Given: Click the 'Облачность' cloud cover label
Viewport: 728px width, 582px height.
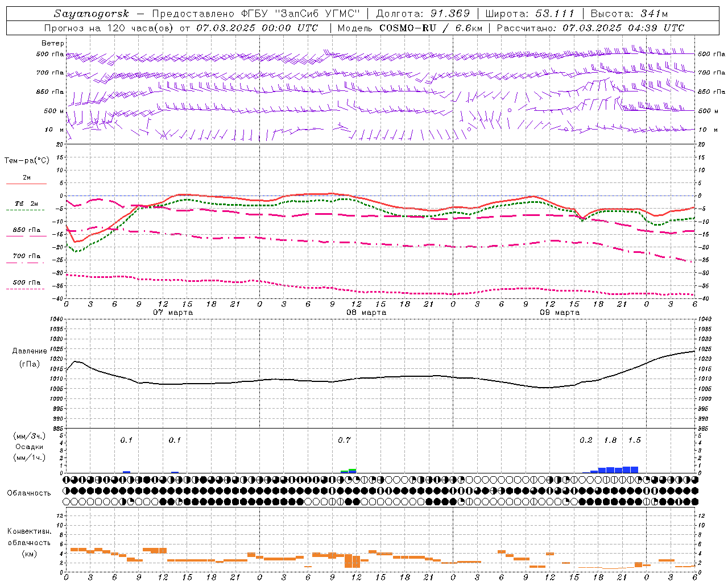Looking at the screenshot, I should (29, 493).
